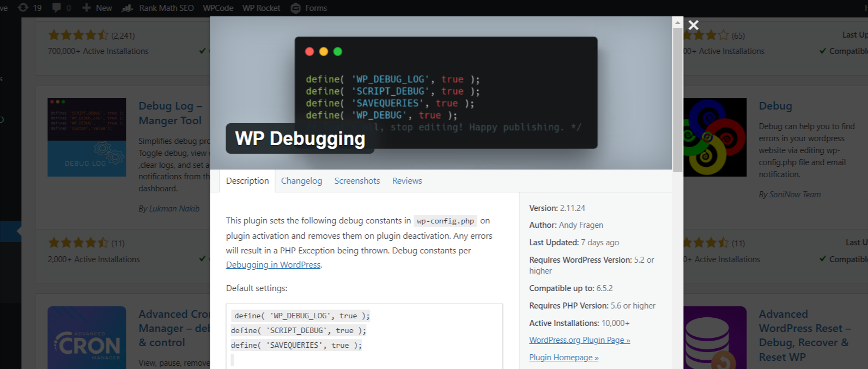Viewport: 868px width, 369px height.
Task: Open the comments bubble icon in admin bar
Action: click(57, 8)
